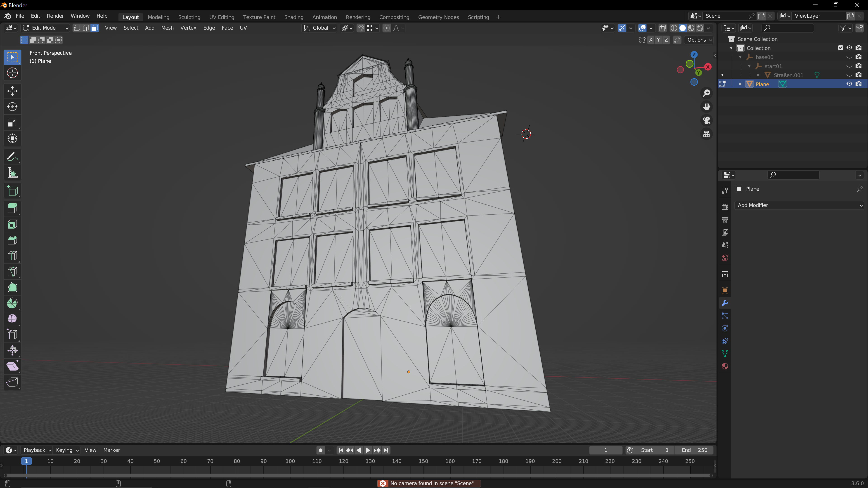Select the Rotate tool in toolbar

(x=12, y=107)
